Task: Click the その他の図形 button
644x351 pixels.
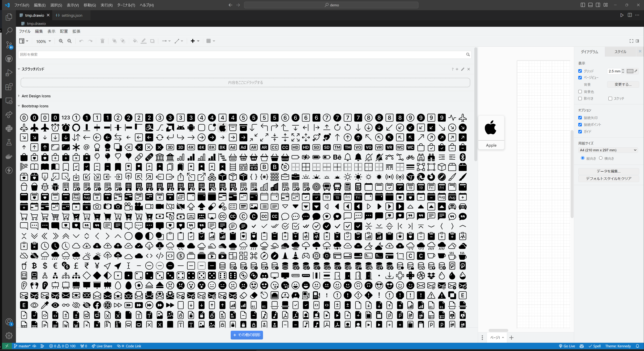Action: pos(247,335)
